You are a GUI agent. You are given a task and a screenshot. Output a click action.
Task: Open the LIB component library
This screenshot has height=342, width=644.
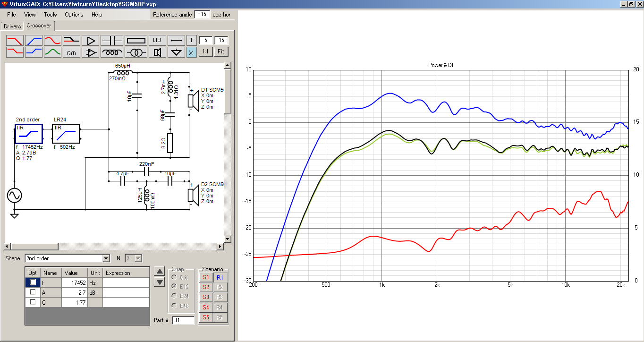tap(157, 41)
